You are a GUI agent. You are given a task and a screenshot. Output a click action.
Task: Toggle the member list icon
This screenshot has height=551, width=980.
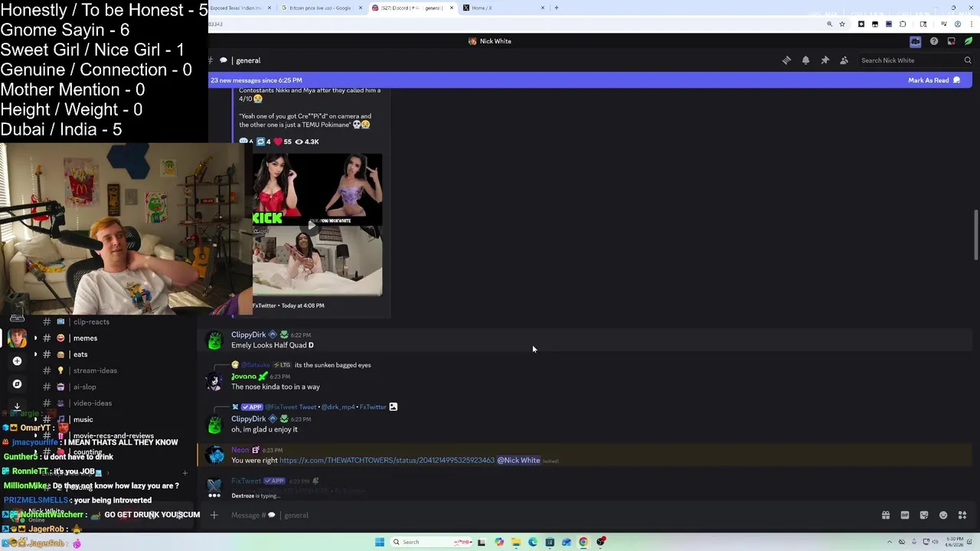pyautogui.click(x=844, y=60)
